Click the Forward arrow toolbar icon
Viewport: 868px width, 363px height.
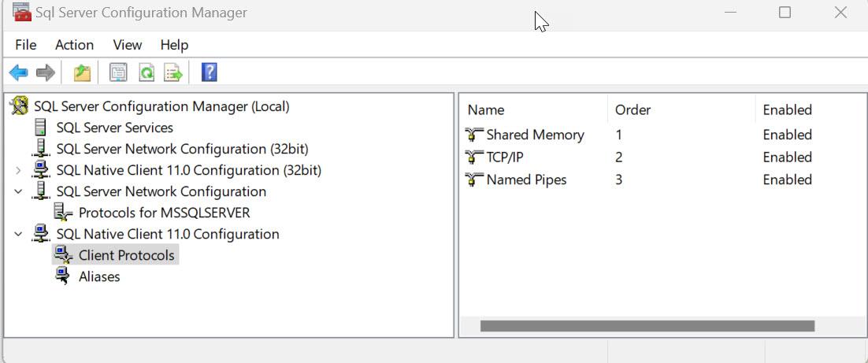pyautogui.click(x=46, y=73)
